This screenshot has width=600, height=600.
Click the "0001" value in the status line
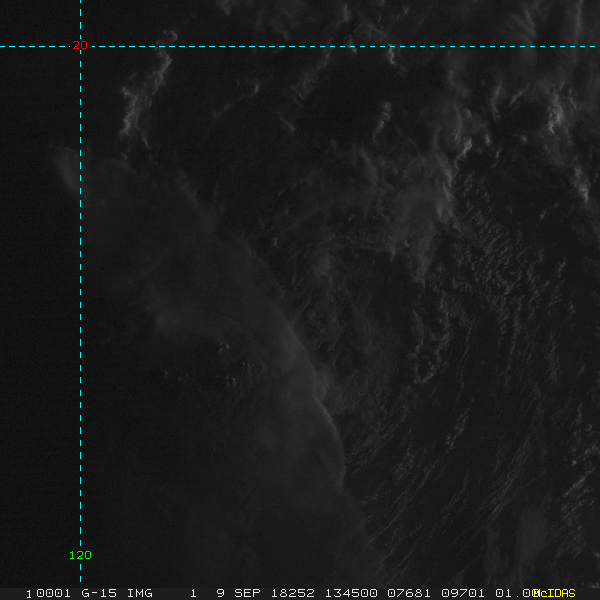point(53,593)
